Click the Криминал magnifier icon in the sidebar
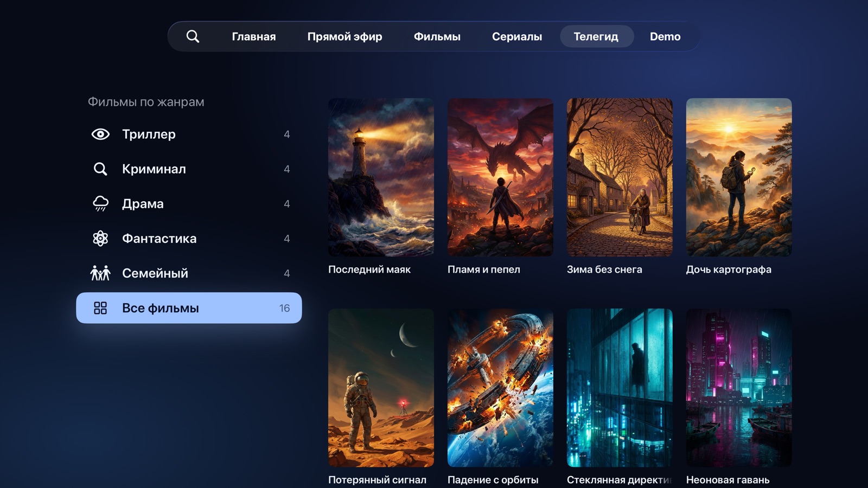Screen dimensions: 868x488 (x=100, y=169)
